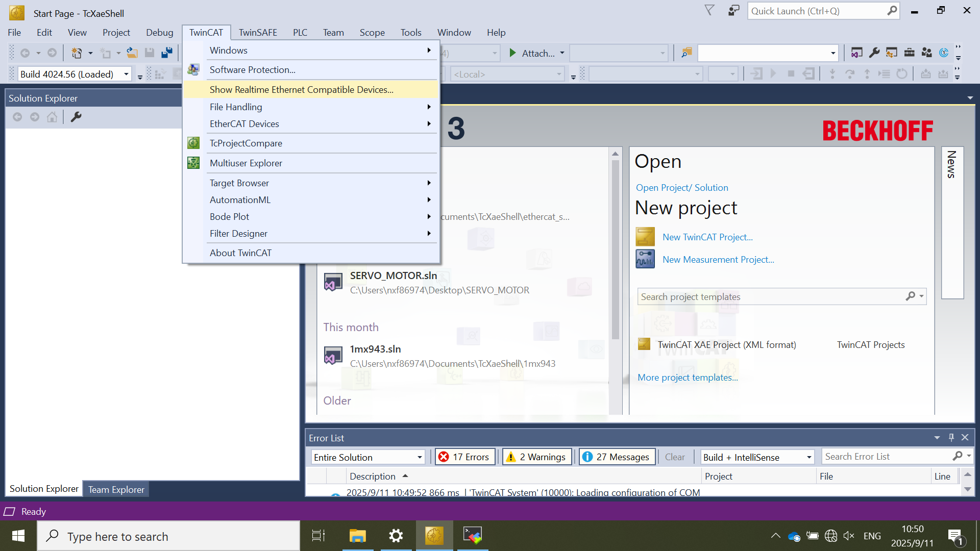Open Entire Solution scope dropdown
Viewport: 980px width, 551px height.
[420, 458]
